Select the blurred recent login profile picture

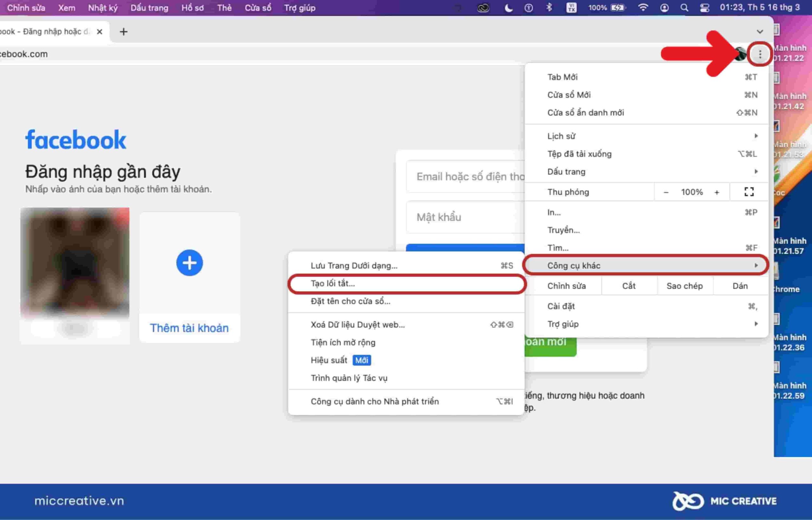tap(75, 262)
